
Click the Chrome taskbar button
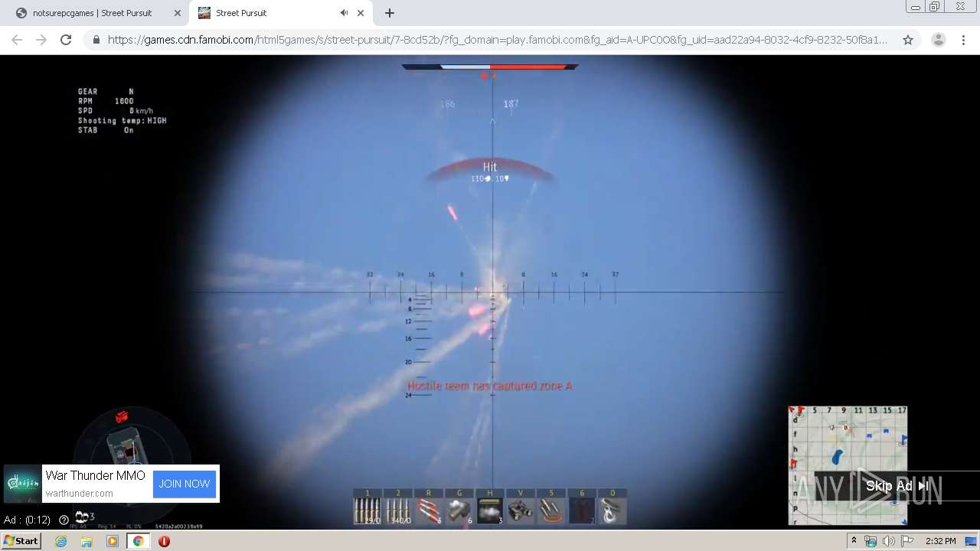[x=139, y=541]
